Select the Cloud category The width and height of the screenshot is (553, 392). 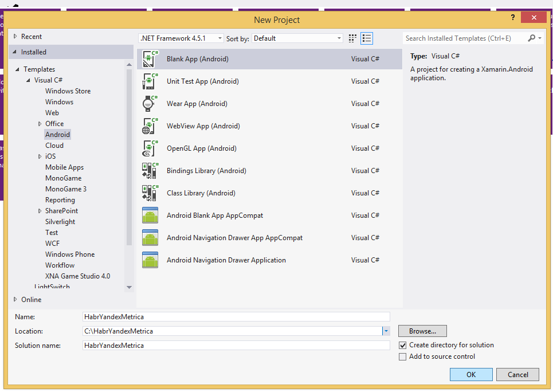tap(54, 146)
